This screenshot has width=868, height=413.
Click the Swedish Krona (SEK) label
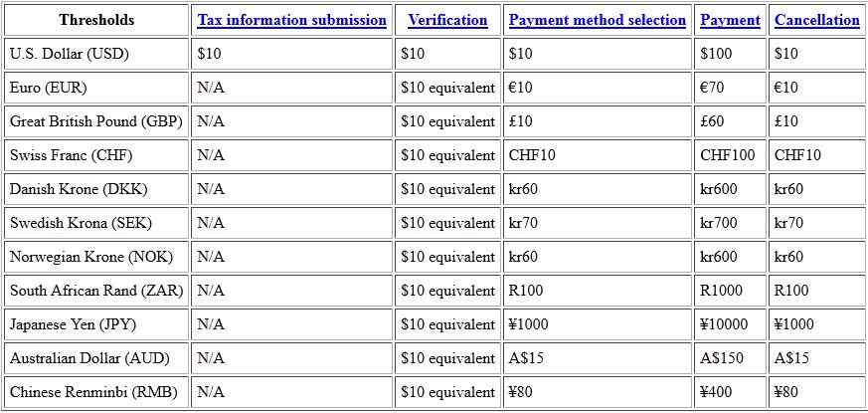pyautogui.click(x=81, y=223)
